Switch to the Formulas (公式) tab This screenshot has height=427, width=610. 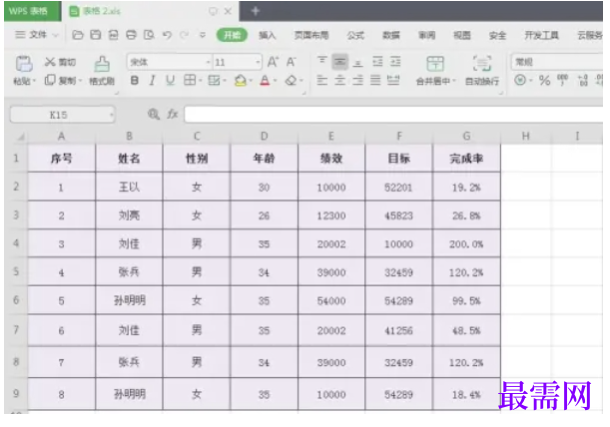356,35
